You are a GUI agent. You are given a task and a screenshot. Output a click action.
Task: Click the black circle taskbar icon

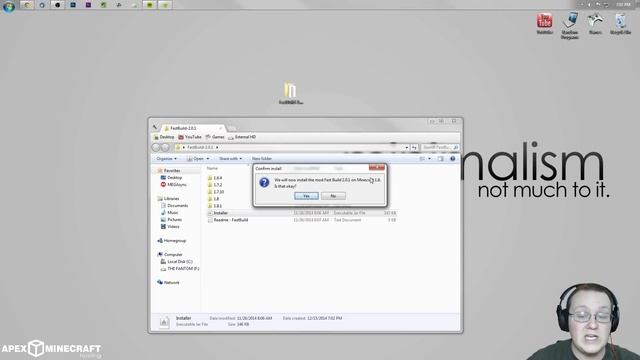[x=58, y=5]
